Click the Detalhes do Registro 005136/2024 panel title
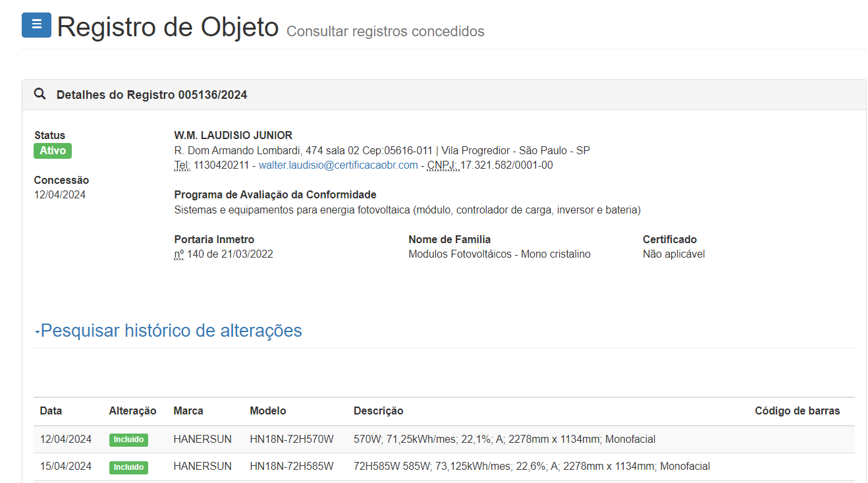This screenshot has height=483, width=868. pos(151,95)
